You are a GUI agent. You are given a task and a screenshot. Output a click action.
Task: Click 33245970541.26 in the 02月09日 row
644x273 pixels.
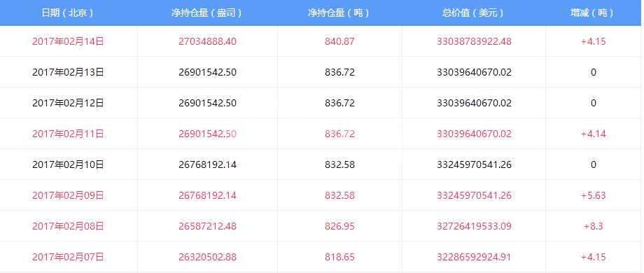coord(475,195)
